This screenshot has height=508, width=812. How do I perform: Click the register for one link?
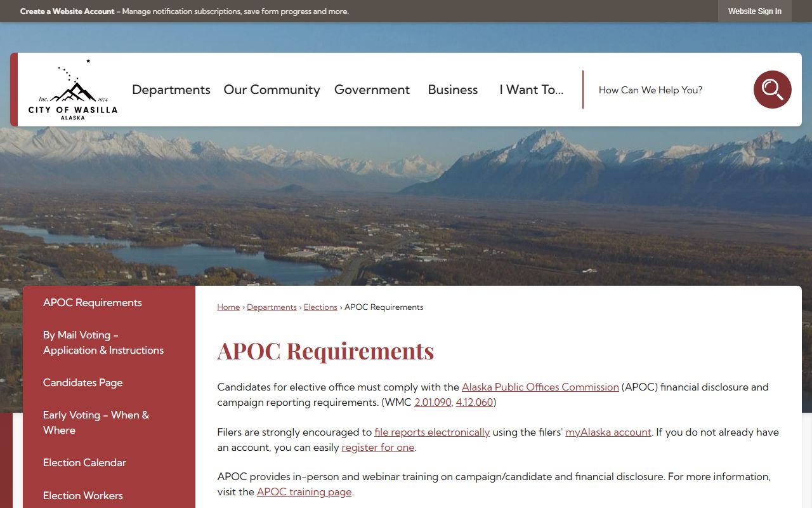coord(378,447)
